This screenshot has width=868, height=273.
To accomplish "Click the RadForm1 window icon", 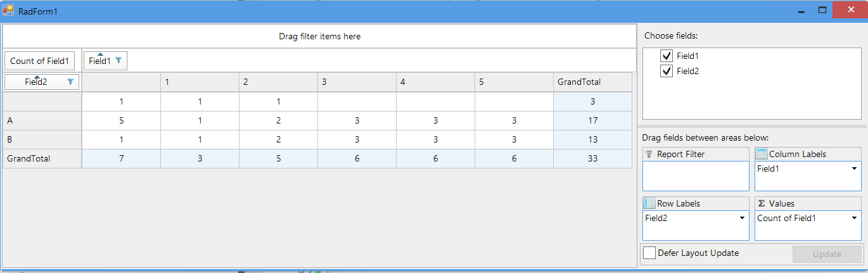I will 8,11.
